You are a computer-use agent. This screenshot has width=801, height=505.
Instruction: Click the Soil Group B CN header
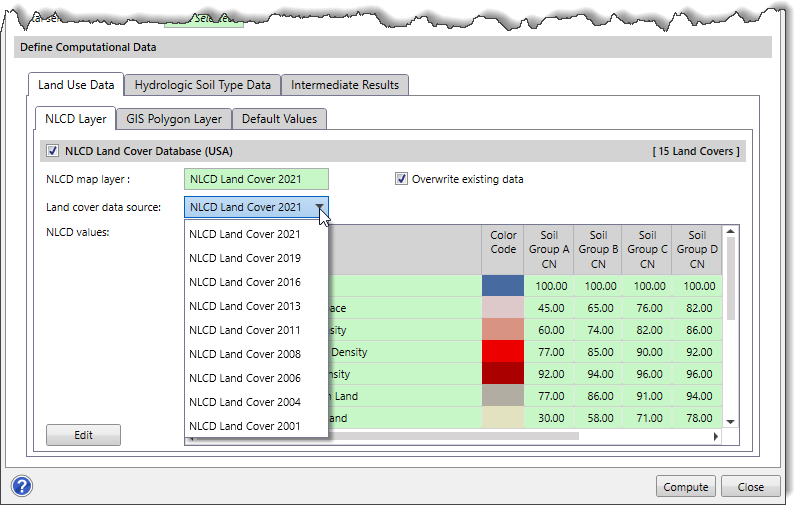tap(598, 250)
